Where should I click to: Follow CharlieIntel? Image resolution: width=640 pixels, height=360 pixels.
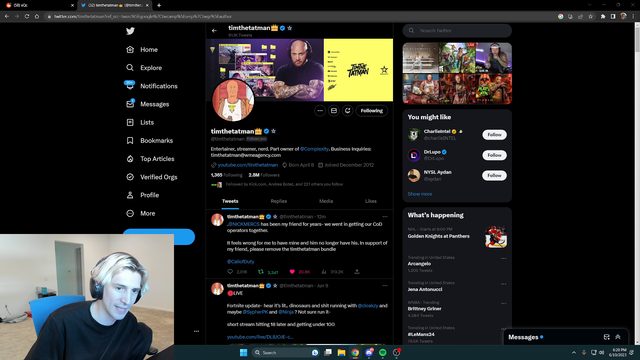494,135
